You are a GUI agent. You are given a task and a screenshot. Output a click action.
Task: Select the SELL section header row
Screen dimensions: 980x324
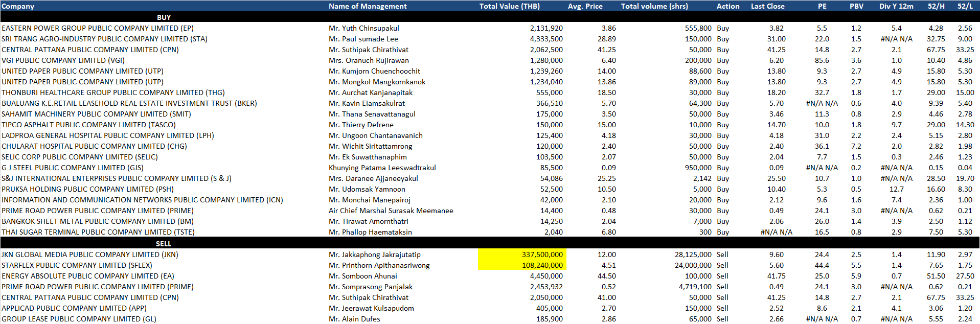point(164,244)
